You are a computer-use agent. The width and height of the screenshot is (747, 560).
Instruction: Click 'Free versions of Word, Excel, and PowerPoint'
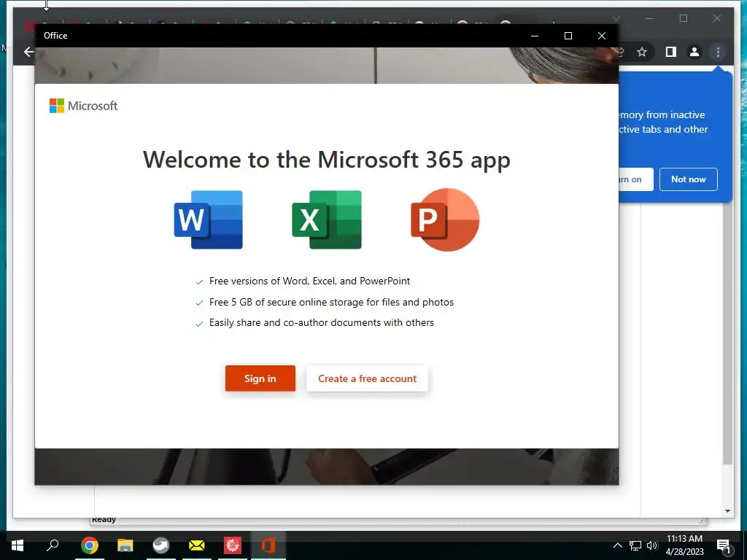click(309, 281)
